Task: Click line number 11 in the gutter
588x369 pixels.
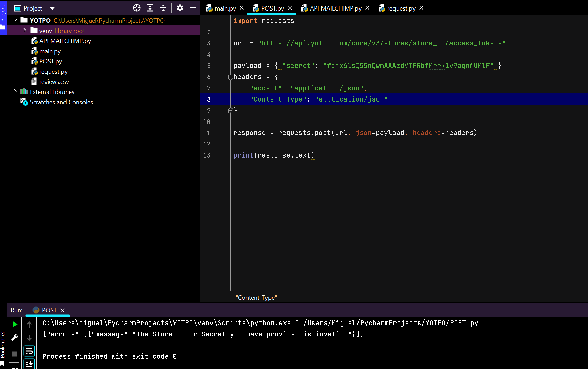Action: (x=207, y=133)
